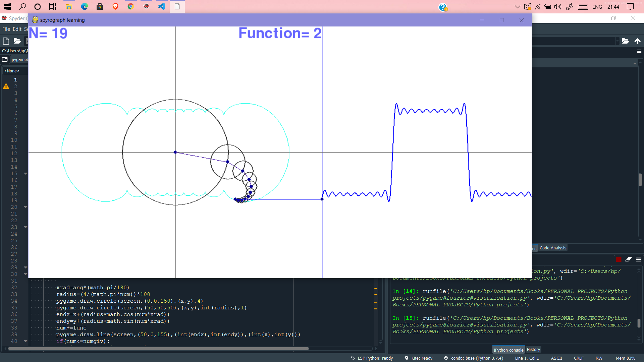Click the Mem 83% status

[x=626, y=358]
